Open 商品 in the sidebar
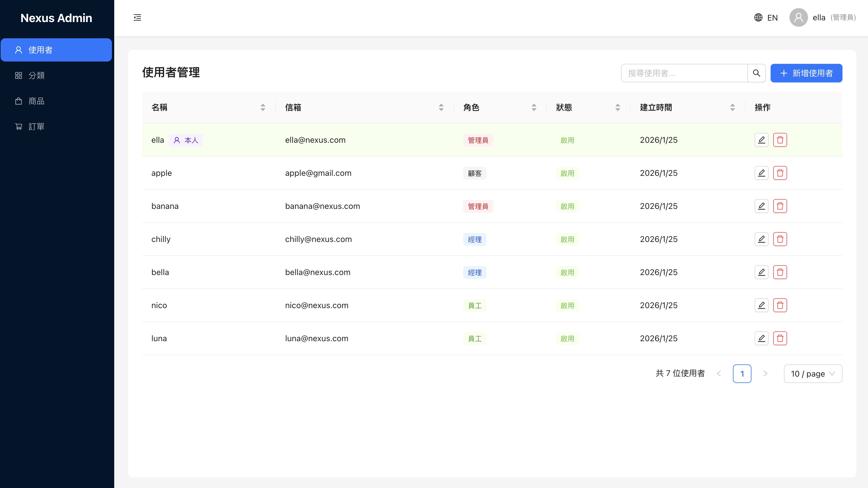Screen dimensions: 868x488 (x=56, y=101)
